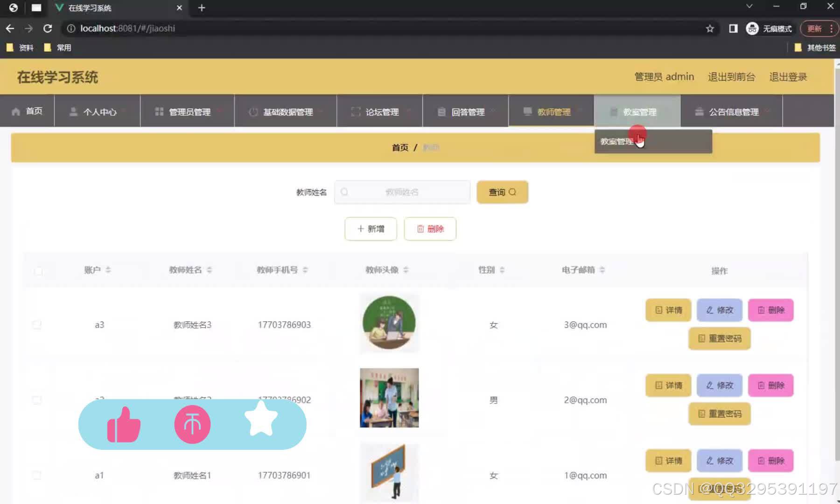
Task: Open 详情 for teacher a1
Action: (x=668, y=461)
